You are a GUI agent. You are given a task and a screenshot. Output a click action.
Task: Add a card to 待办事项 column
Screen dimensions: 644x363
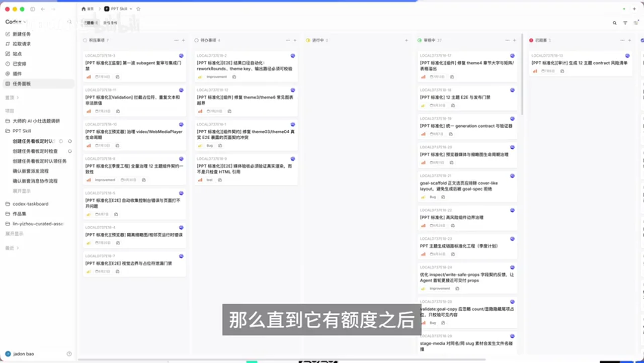(295, 40)
